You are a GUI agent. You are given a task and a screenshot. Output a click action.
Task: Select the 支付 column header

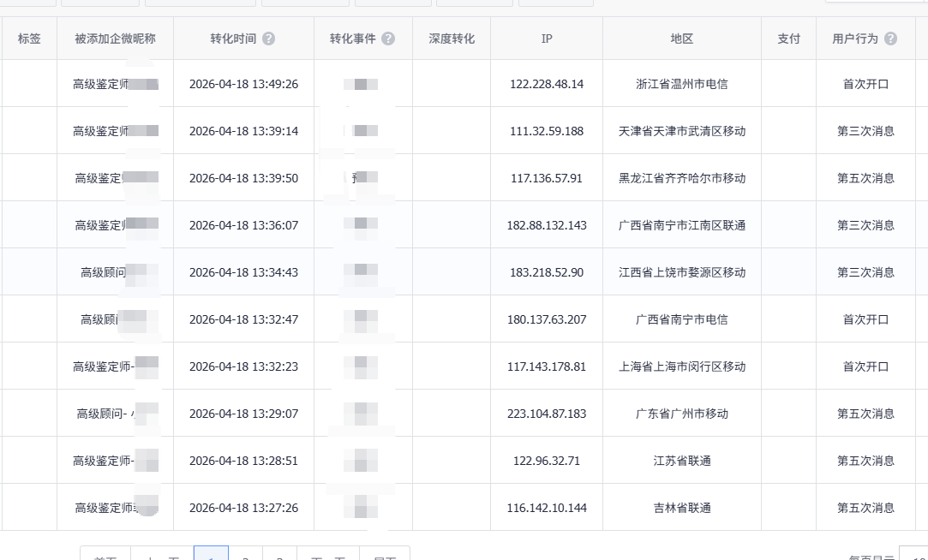coord(788,39)
